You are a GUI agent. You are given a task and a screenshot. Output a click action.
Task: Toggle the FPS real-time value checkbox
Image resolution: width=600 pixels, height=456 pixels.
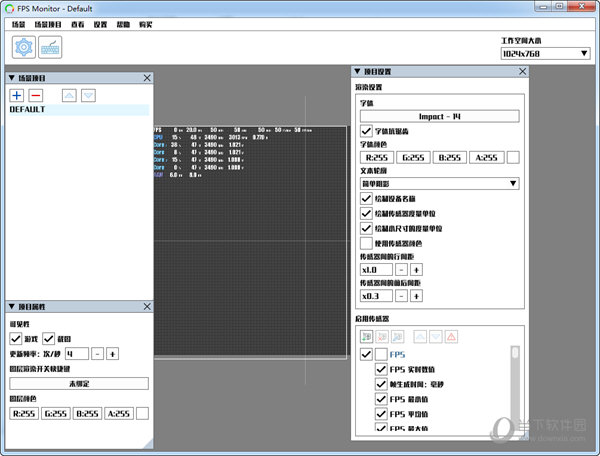(381, 369)
